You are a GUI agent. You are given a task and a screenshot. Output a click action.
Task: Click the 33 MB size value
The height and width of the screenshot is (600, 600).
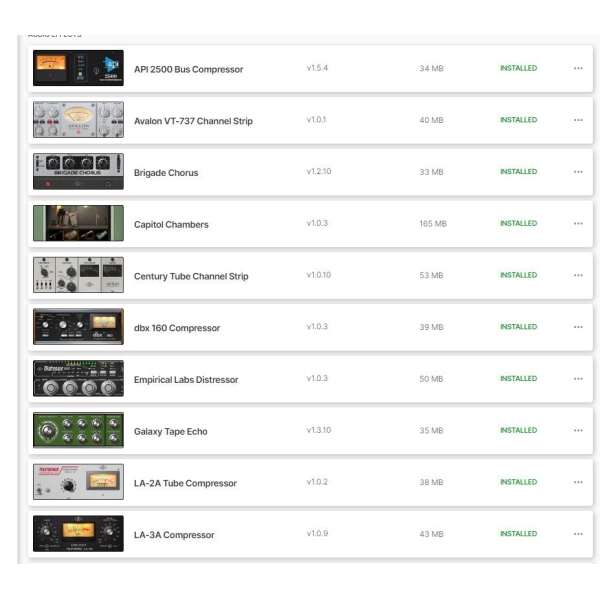[x=431, y=172]
